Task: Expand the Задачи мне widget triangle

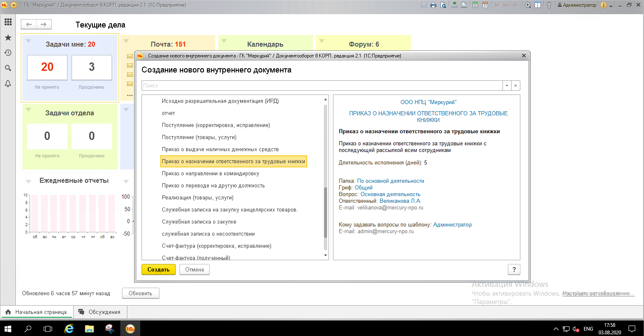Action: click(28, 41)
